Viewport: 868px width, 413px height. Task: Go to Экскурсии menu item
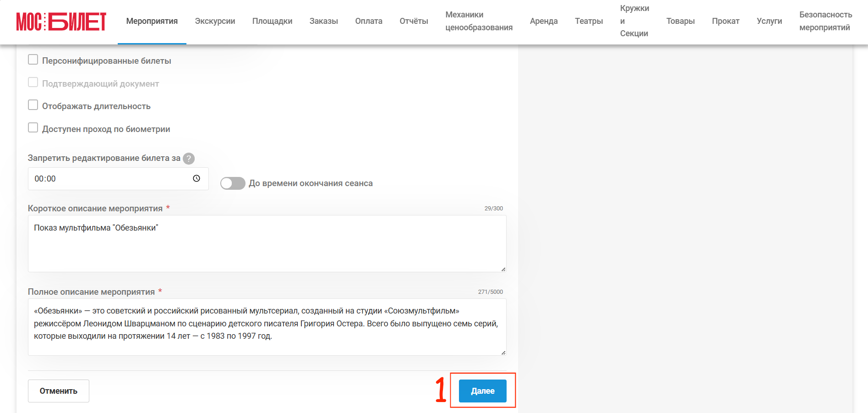[215, 21]
